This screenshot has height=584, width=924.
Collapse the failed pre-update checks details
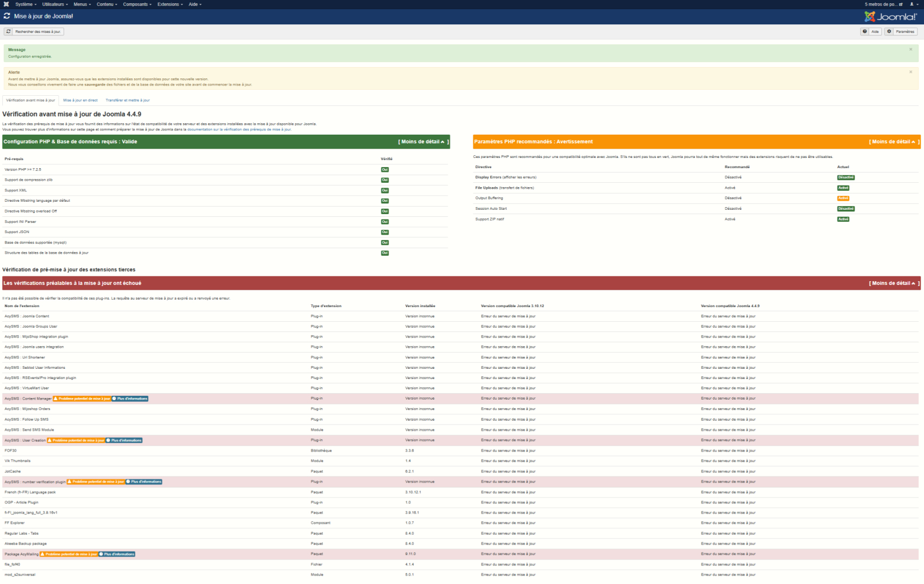coord(894,283)
